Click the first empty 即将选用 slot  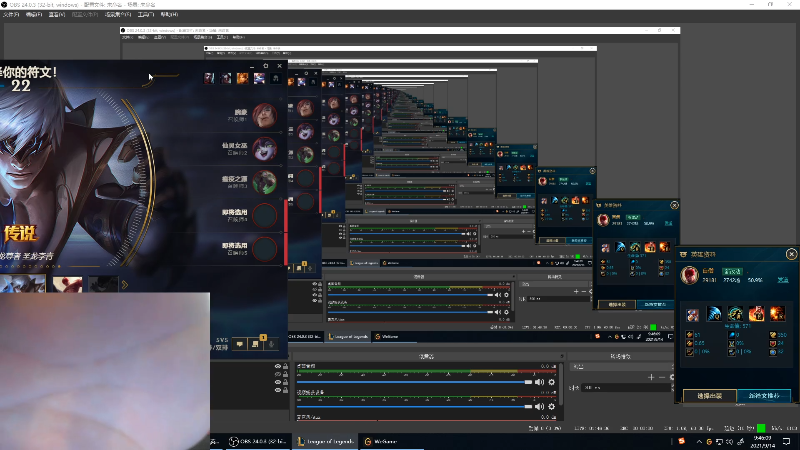[265, 215]
